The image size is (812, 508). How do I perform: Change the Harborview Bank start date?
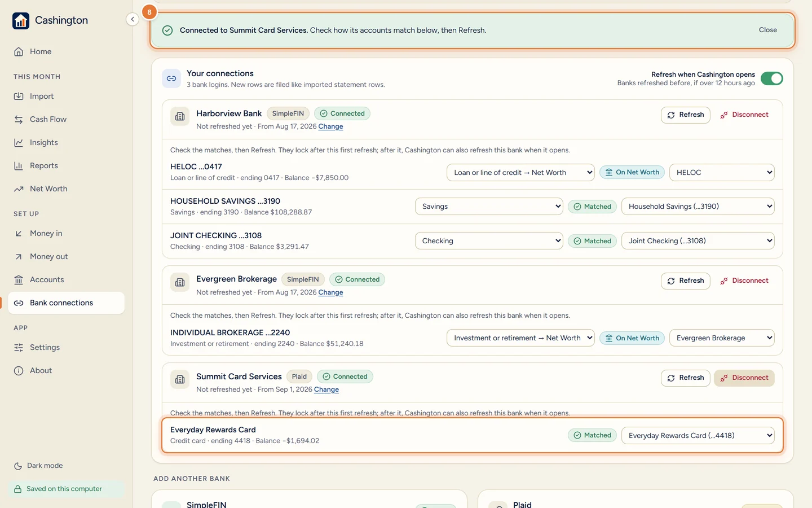[x=330, y=126]
